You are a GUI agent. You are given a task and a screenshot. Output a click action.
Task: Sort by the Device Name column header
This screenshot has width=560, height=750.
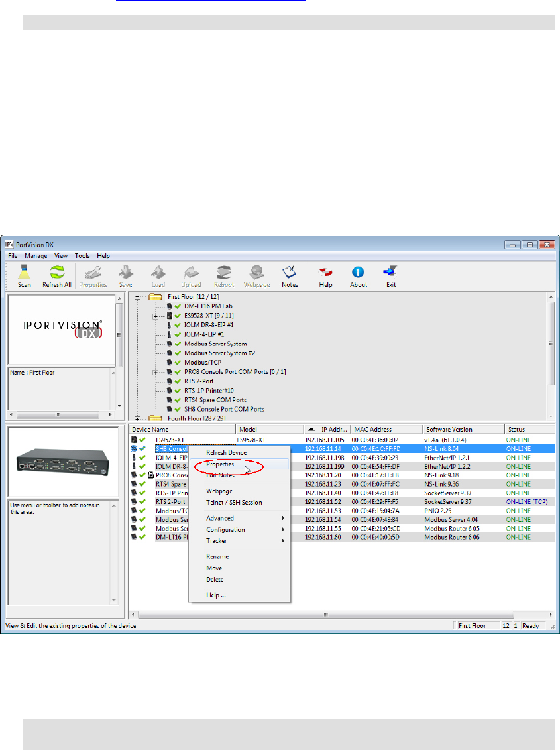(182, 430)
